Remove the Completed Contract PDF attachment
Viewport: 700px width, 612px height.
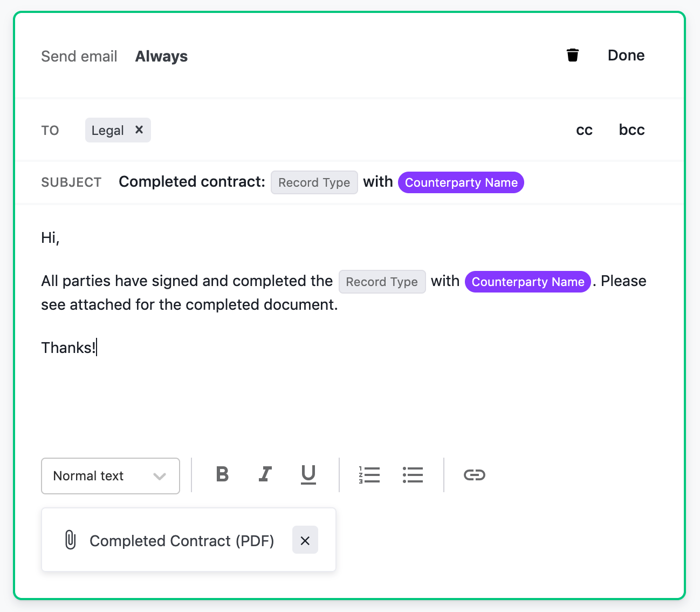point(305,540)
